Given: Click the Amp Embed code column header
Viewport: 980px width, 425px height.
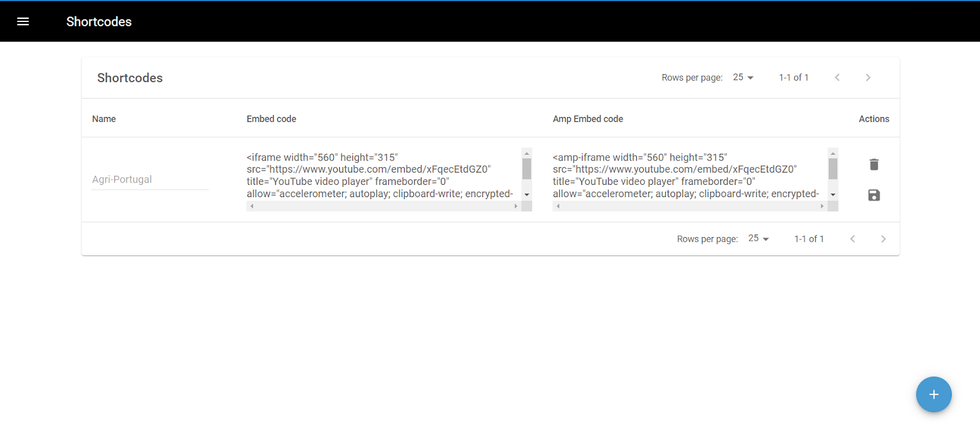Looking at the screenshot, I should pos(588,119).
